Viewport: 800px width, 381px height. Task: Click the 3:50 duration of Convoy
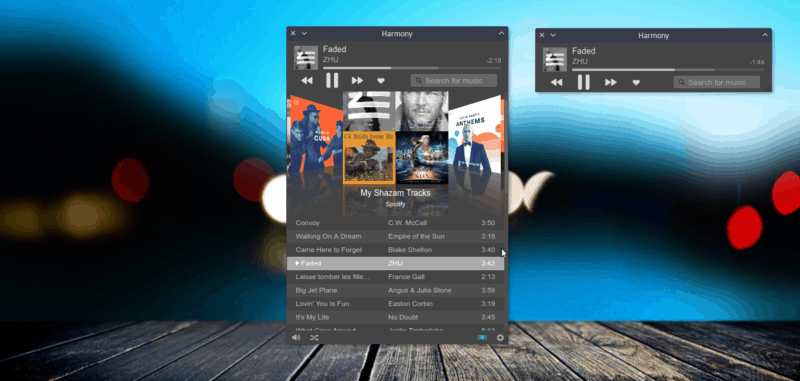point(488,223)
